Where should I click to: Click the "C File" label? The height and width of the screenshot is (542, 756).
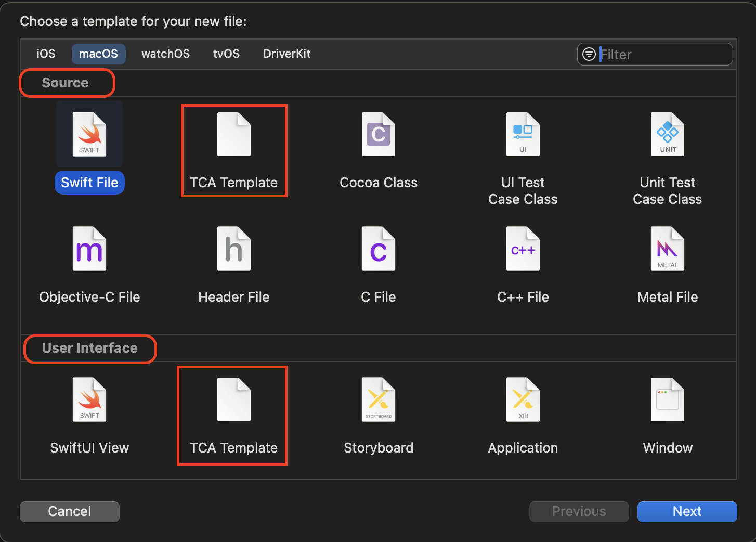(x=379, y=297)
